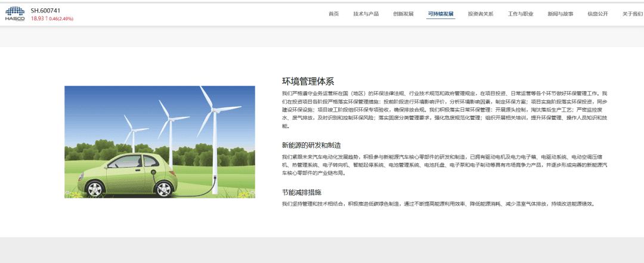
Task: Click the 环境管理体系 heading
Action: pyautogui.click(x=308, y=82)
